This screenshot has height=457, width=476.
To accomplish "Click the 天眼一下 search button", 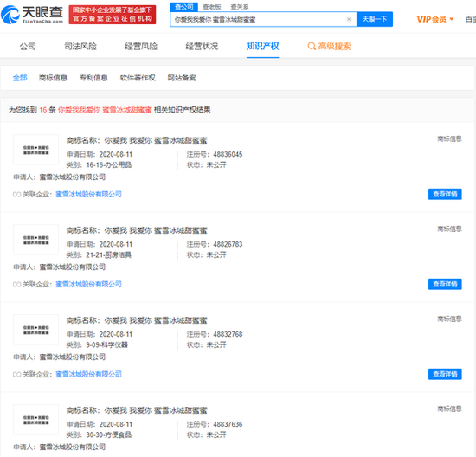I will (374, 19).
